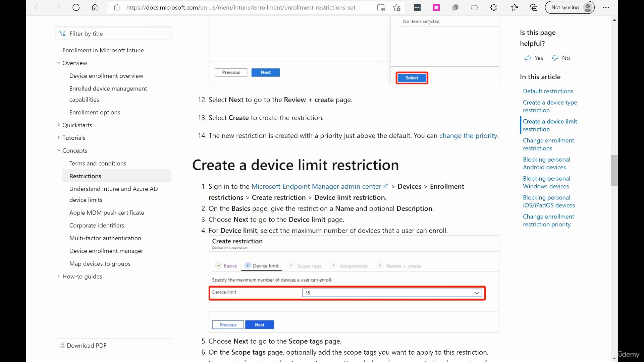The image size is (644, 362).
Task: Expand the Tutorials section
Action: [59, 137]
